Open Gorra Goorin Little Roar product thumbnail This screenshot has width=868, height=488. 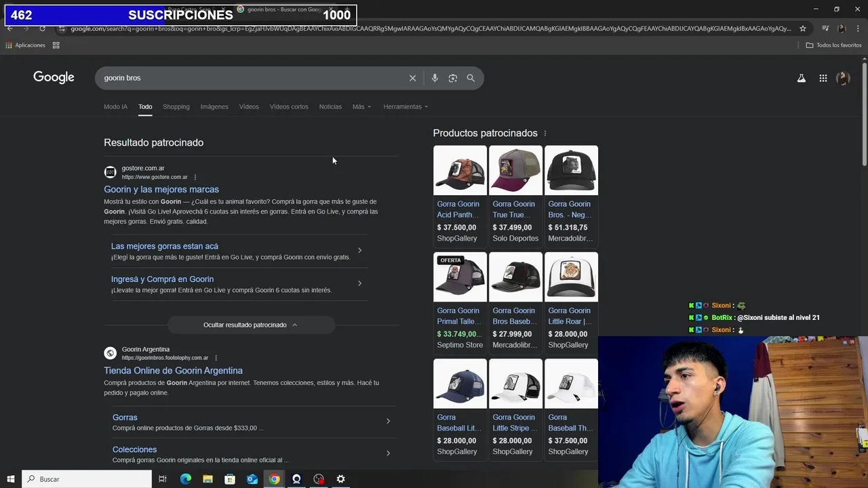tap(571, 277)
